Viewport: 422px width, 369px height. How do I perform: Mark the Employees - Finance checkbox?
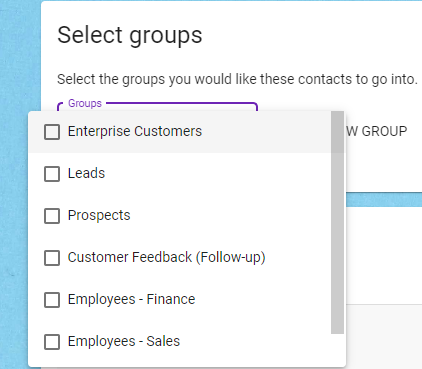coord(52,300)
